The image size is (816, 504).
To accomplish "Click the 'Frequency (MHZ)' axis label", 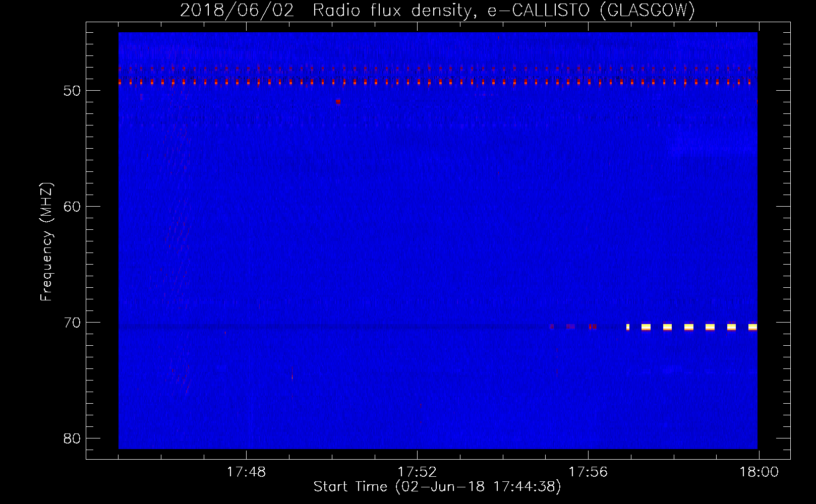I will click(x=46, y=242).
